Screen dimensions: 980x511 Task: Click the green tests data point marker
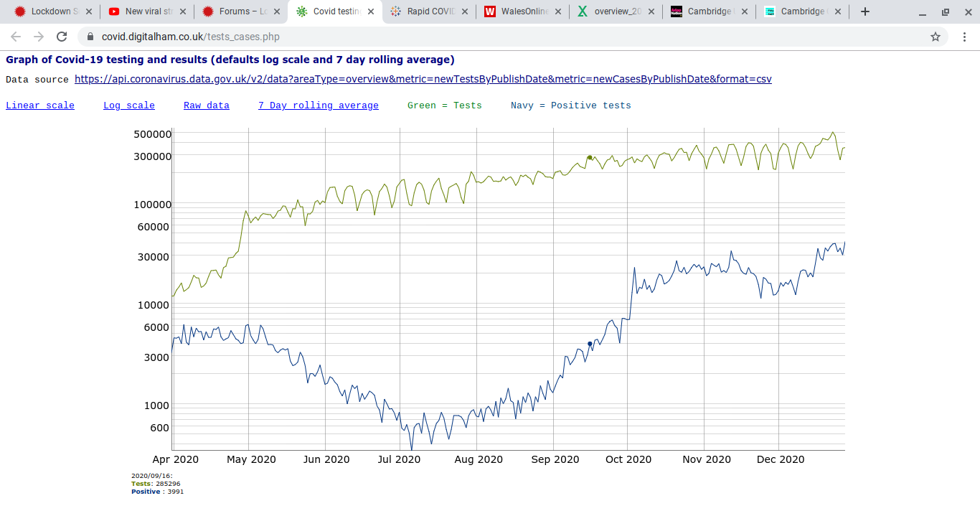click(x=590, y=157)
